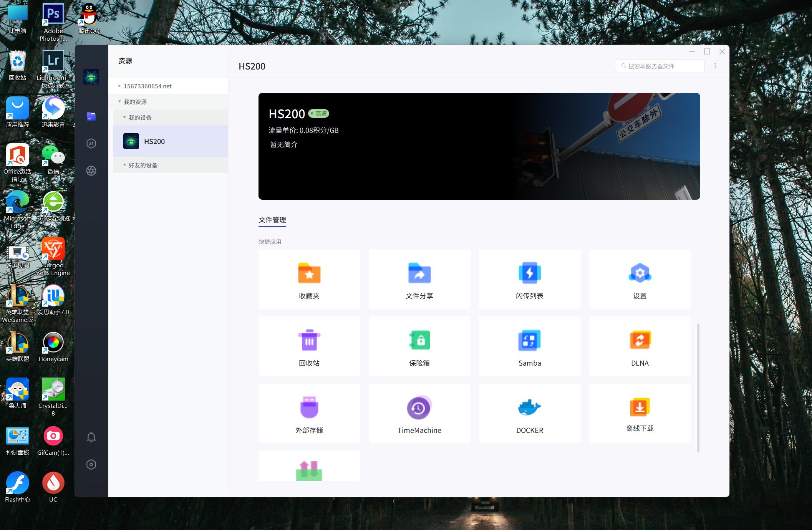Open the 保险箱 safe box app
812x530 pixels.
click(419, 346)
